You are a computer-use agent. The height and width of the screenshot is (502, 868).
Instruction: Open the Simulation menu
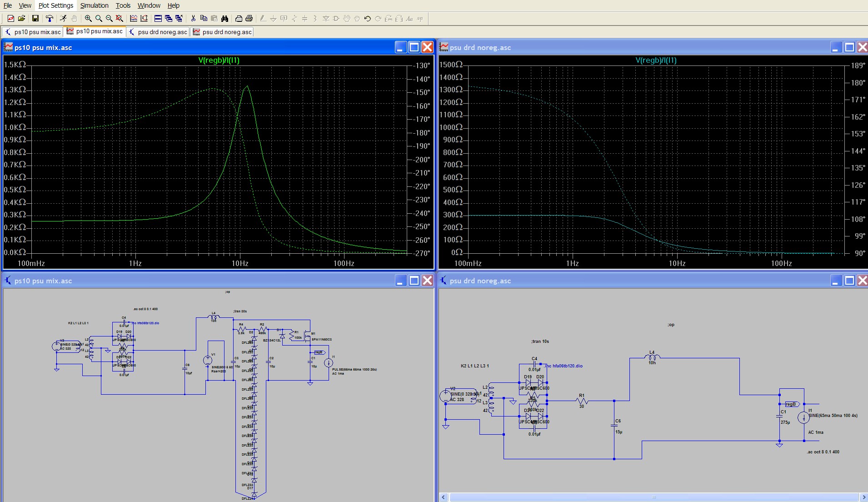95,5
